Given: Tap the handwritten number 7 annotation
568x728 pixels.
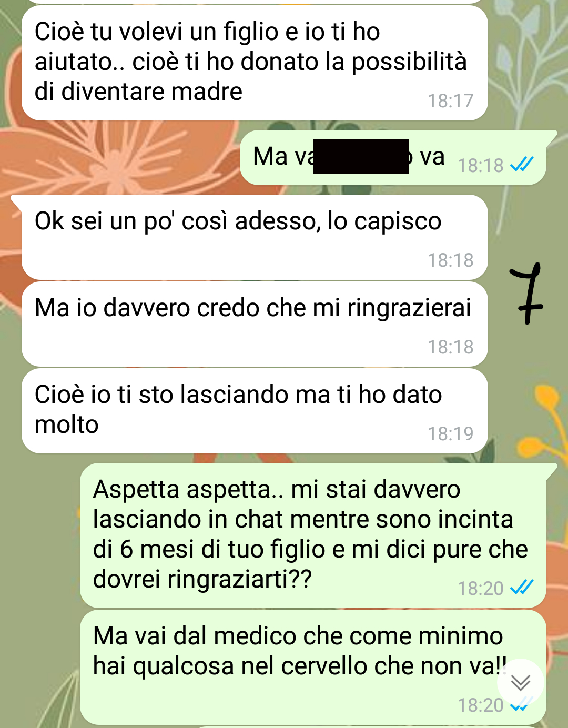Looking at the screenshot, I should point(526,293).
